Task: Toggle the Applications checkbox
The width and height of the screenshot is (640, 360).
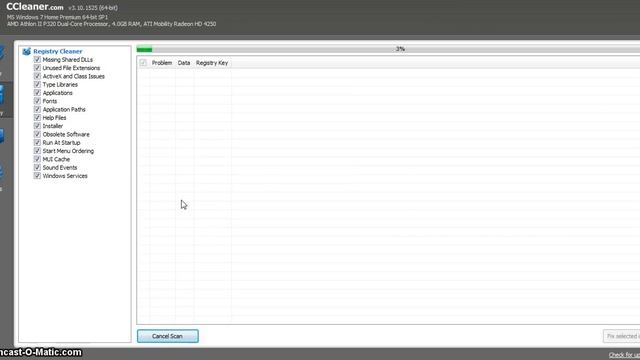Action: point(37,93)
